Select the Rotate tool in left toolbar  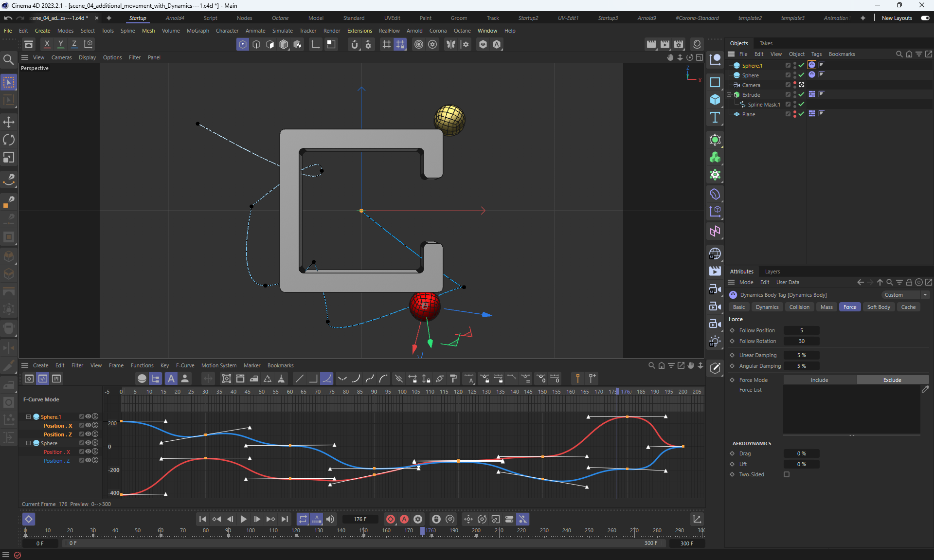pos(9,140)
